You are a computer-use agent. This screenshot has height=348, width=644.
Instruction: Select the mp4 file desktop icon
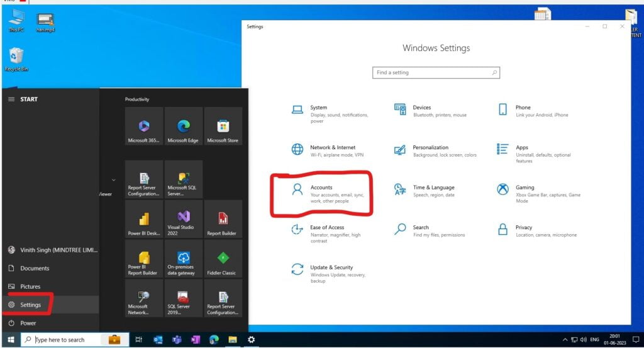tap(45, 23)
